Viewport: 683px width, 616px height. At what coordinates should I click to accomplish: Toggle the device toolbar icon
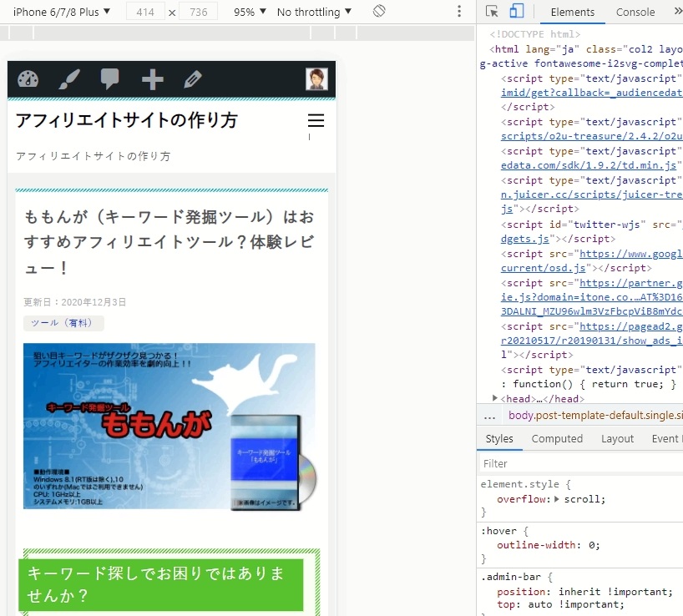point(517,12)
